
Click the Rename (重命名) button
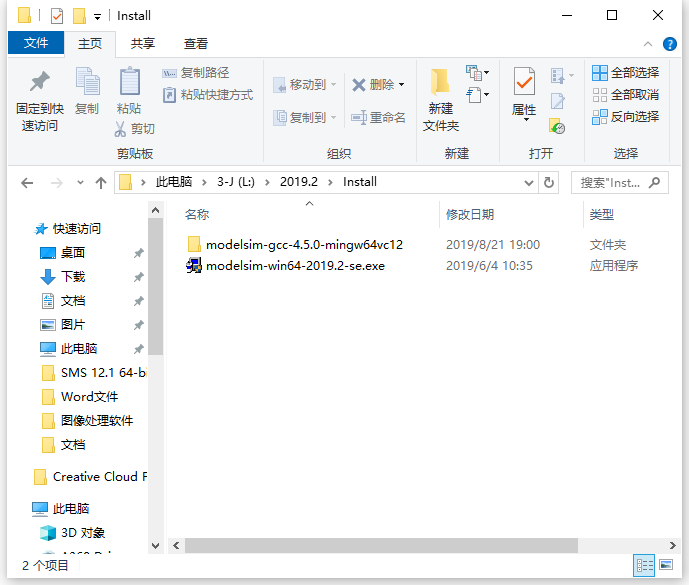[x=378, y=117]
